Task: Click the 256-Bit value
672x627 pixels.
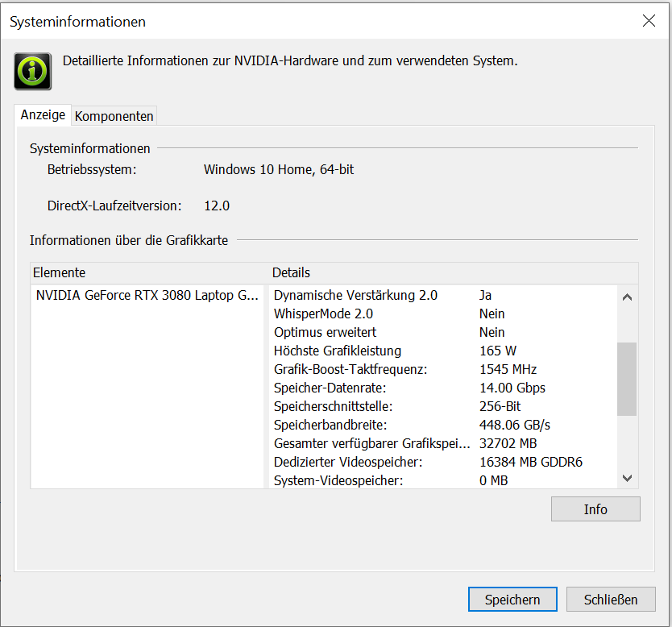Action: pyautogui.click(x=500, y=406)
